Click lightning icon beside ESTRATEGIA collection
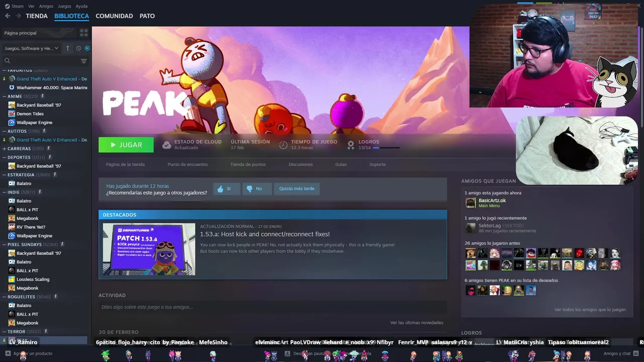The image size is (644, 362). pyautogui.click(x=55, y=174)
